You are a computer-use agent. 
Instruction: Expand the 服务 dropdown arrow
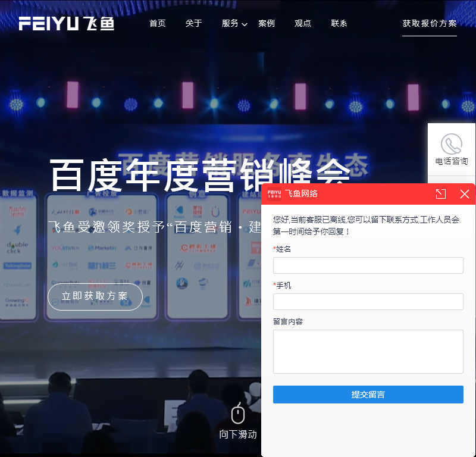pyautogui.click(x=245, y=24)
